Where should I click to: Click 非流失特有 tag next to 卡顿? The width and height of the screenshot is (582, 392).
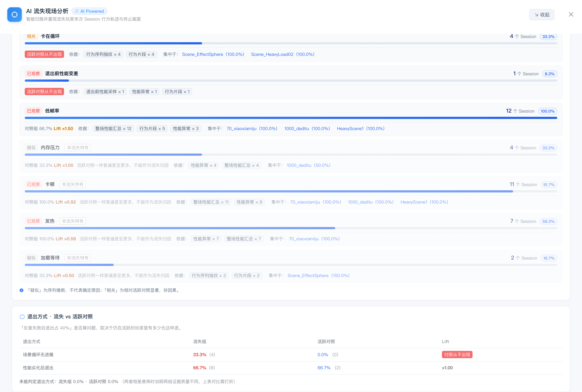(x=73, y=184)
